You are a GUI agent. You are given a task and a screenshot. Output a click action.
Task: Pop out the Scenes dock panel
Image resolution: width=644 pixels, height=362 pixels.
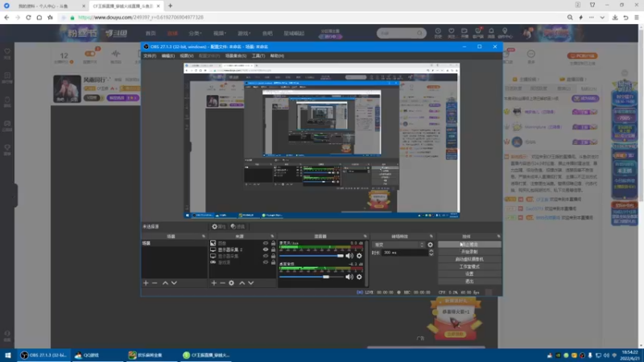pyautogui.click(x=204, y=237)
